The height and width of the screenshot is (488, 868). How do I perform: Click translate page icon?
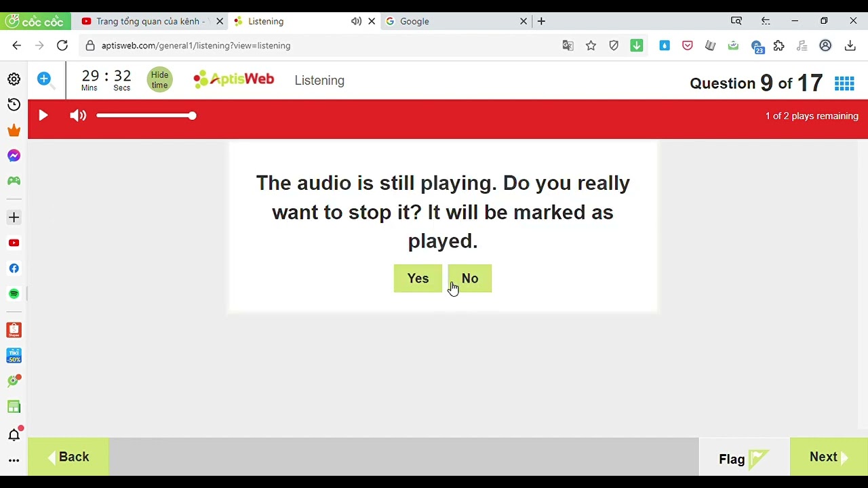(568, 45)
